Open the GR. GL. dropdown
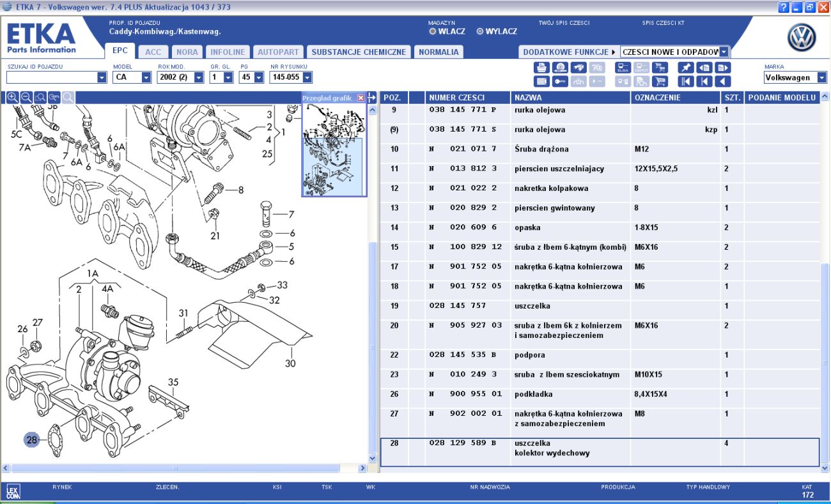 click(x=228, y=77)
